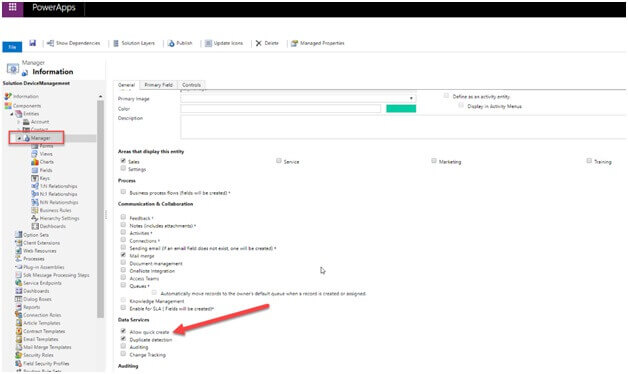Select Sdk Message Processing Steps item
Image resolution: width=628 pixels, height=374 pixels.
tap(56, 275)
